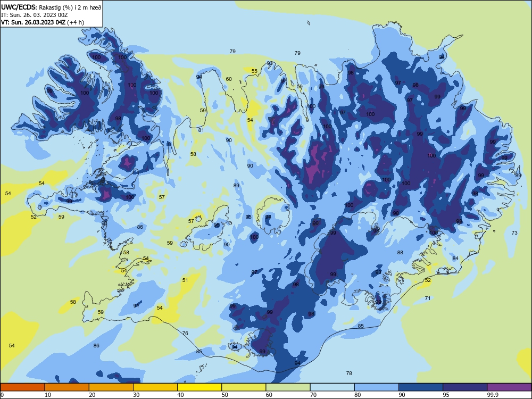Click the humidity value 81 on the map

point(201,130)
